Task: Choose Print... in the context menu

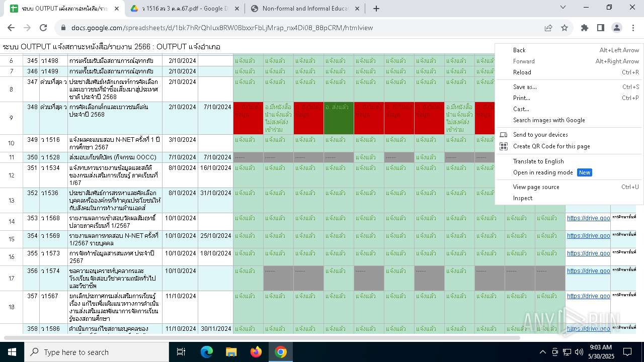Action: 569,98
